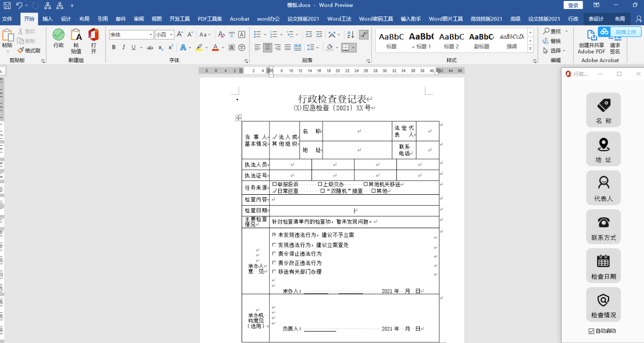Click 创建并共享 Adobe PDF icon
Image resolution: width=644 pixels, height=343 pixels.
pyautogui.click(x=591, y=40)
